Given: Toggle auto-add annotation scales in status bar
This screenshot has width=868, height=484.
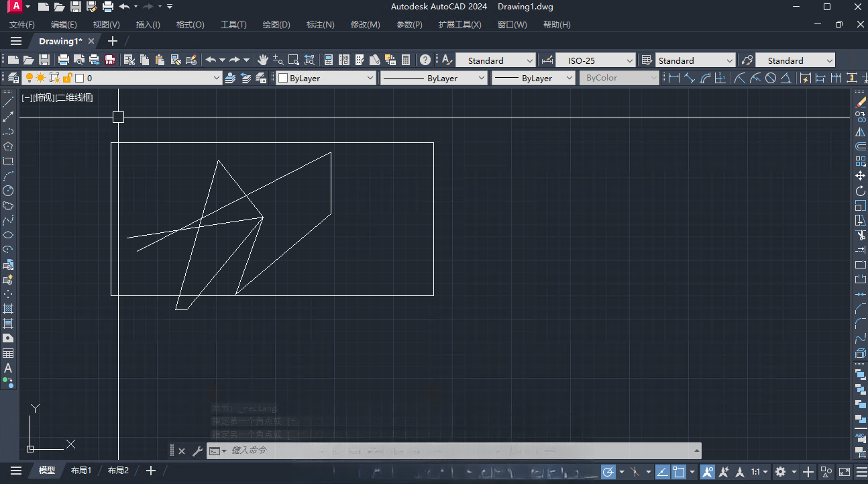Looking at the screenshot, I should click(x=724, y=472).
